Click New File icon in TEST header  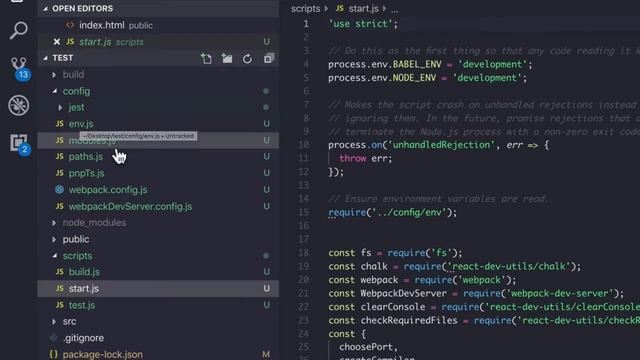click(x=206, y=58)
